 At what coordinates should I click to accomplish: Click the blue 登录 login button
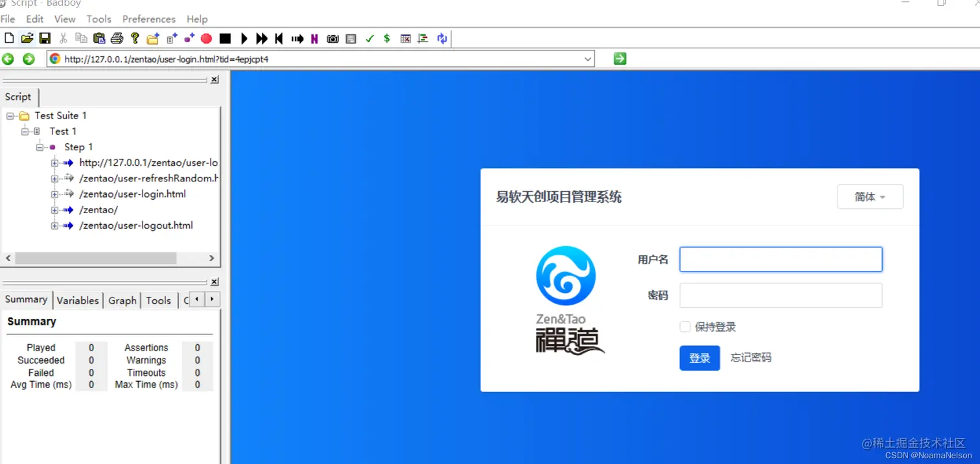click(x=699, y=358)
